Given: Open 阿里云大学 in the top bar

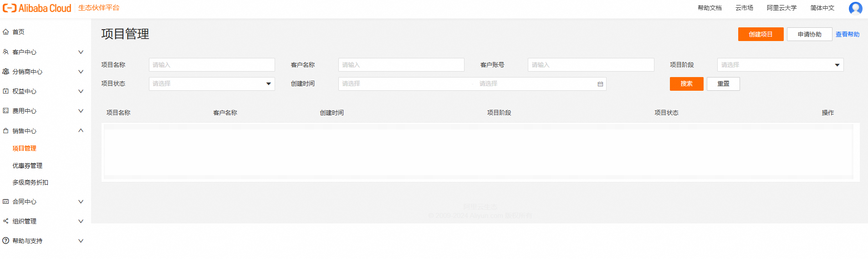Looking at the screenshot, I should (x=781, y=8).
